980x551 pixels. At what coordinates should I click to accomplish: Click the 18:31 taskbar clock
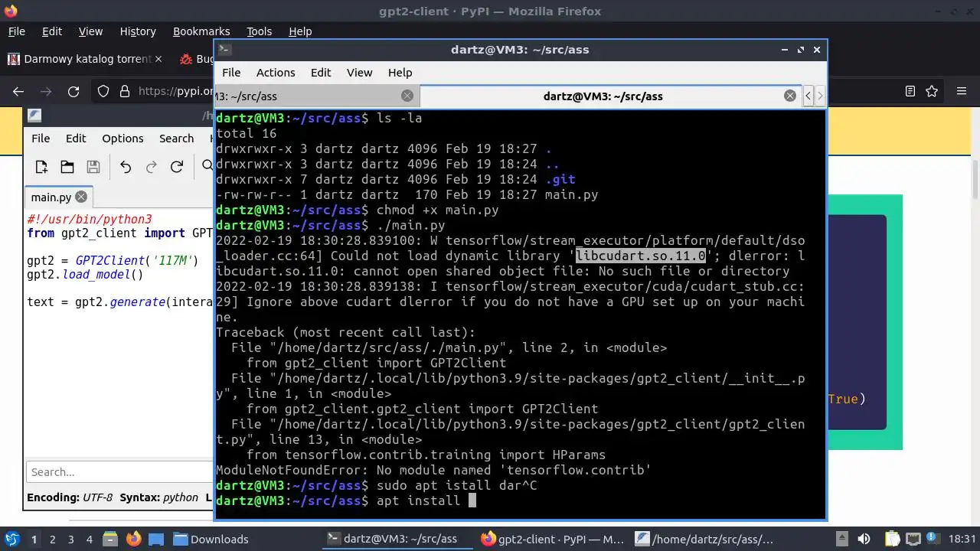[x=963, y=539]
